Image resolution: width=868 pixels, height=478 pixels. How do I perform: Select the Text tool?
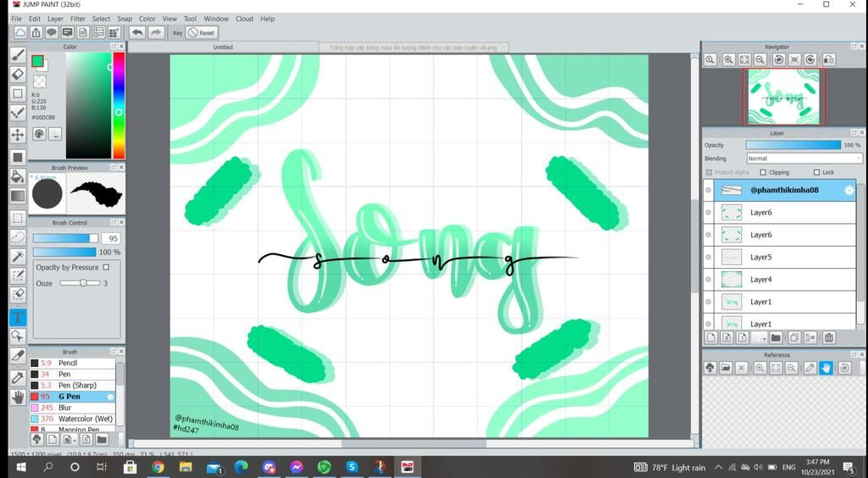pyautogui.click(x=18, y=317)
